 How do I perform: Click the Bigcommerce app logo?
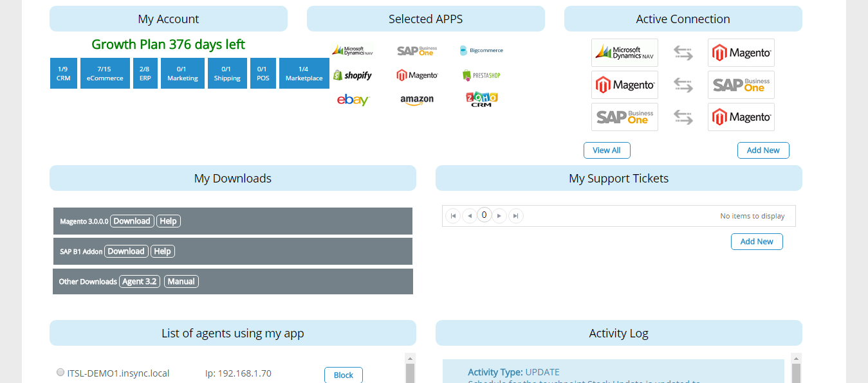click(481, 50)
